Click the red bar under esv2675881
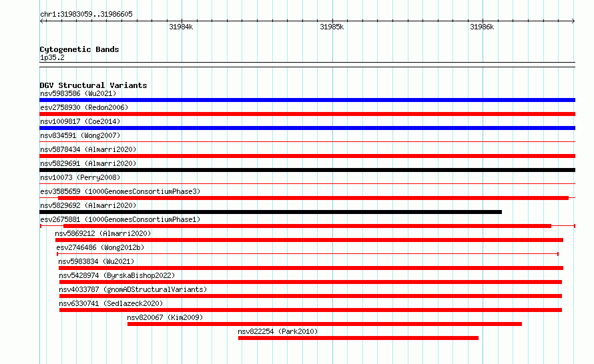This screenshot has height=364, width=594. (x=307, y=226)
